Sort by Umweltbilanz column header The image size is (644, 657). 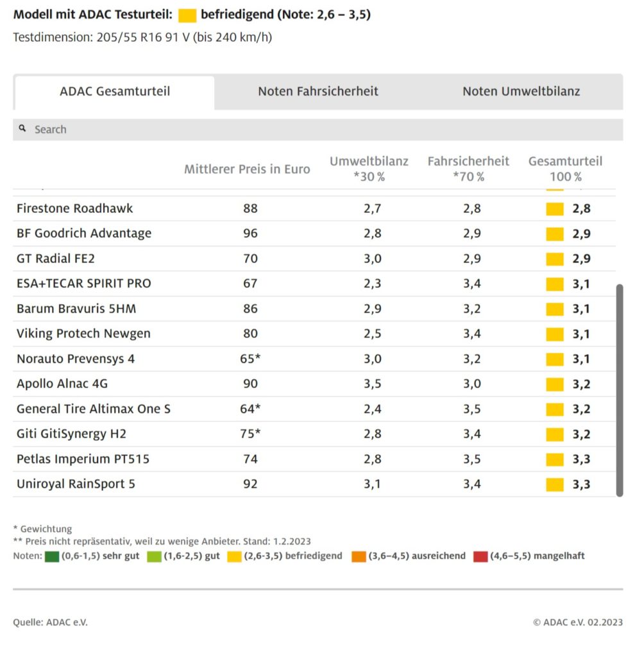pyautogui.click(x=369, y=169)
